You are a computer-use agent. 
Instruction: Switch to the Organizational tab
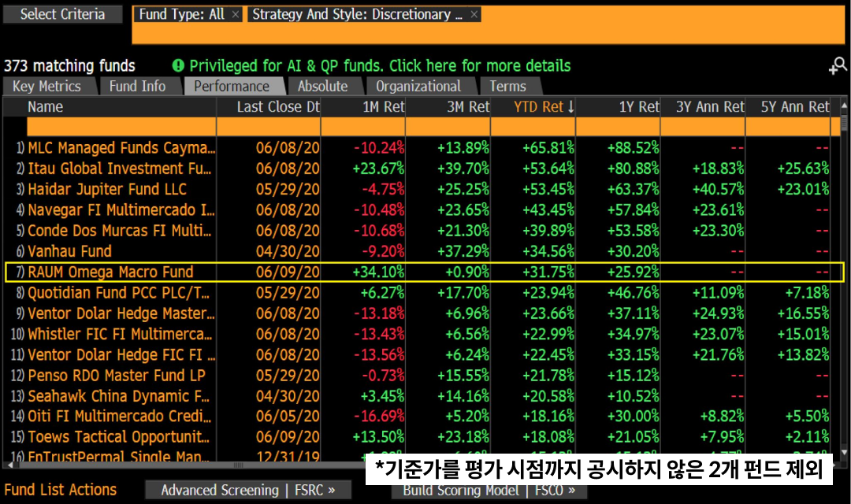[x=418, y=87]
